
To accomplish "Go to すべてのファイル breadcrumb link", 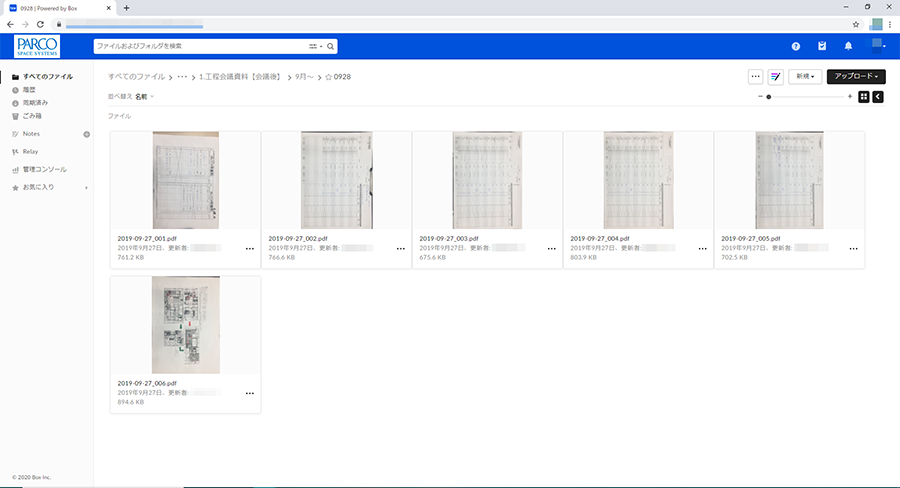I will tap(137, 77).
